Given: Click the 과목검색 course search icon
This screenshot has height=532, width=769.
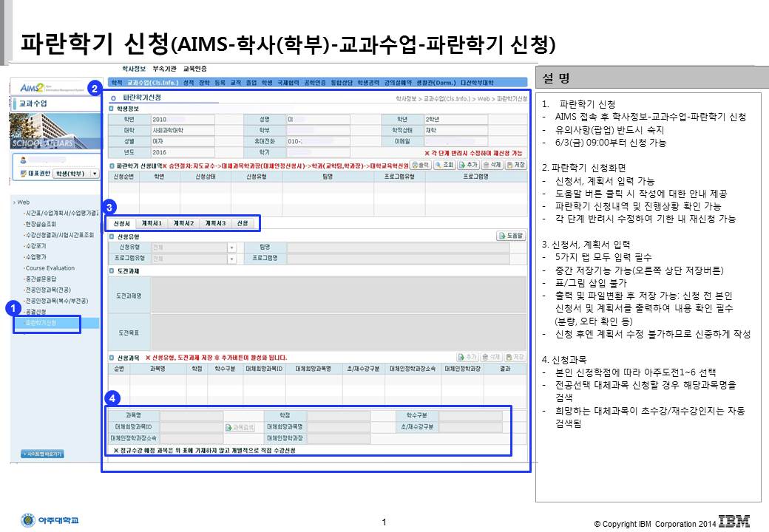Looking at the screenshot, I should (x=240, y=428).
